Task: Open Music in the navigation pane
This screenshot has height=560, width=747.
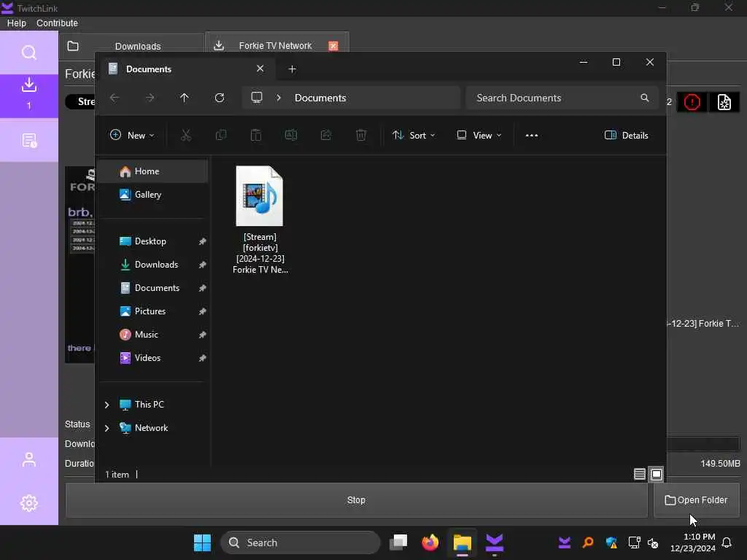Action: [x=152, y=334]
